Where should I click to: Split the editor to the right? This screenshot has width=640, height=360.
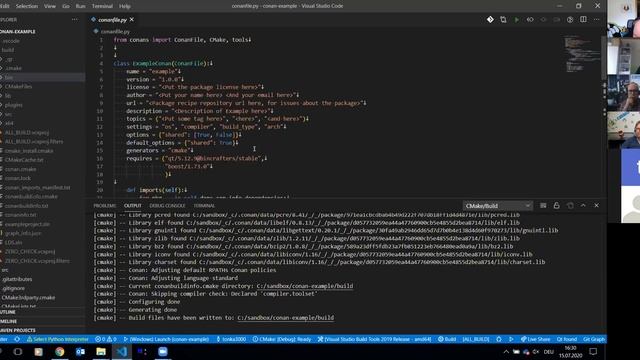(x=583, y=20)
